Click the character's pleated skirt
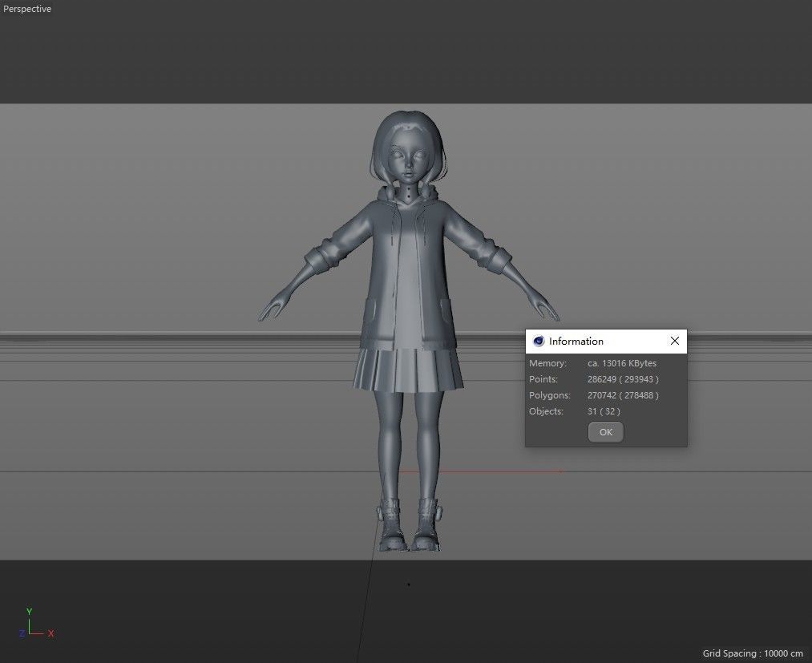812x663 pixels. (409, 365)
